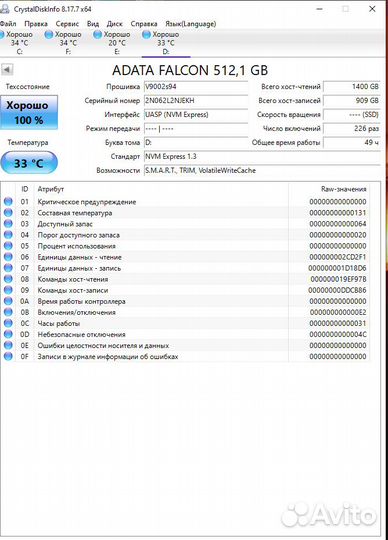Image resolution: width=388 pixels, height=540 pixels.
Task: Click status circle of Составная температура row
Action: coord(8,212)
